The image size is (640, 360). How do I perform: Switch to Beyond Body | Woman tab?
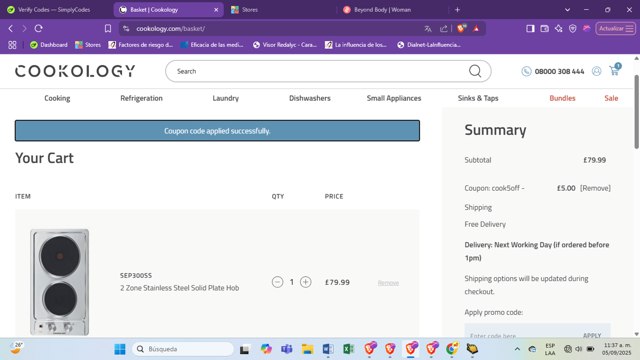tap(382, 10)
